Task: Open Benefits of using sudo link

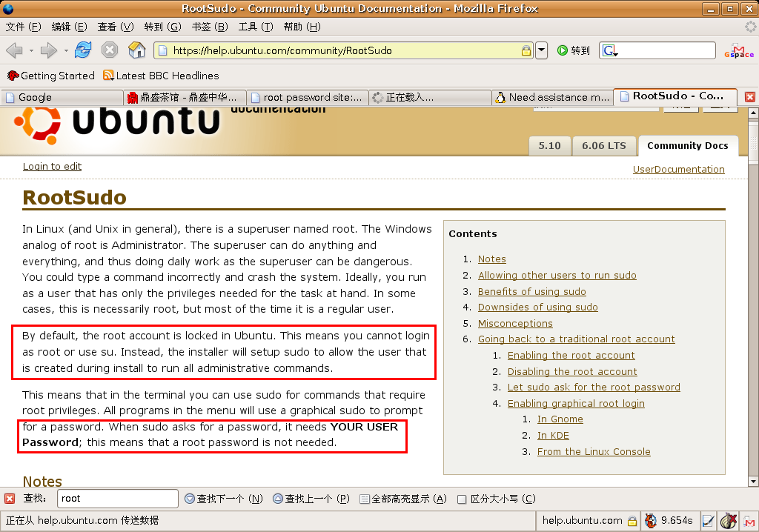Action: click(x=532, y=291)
